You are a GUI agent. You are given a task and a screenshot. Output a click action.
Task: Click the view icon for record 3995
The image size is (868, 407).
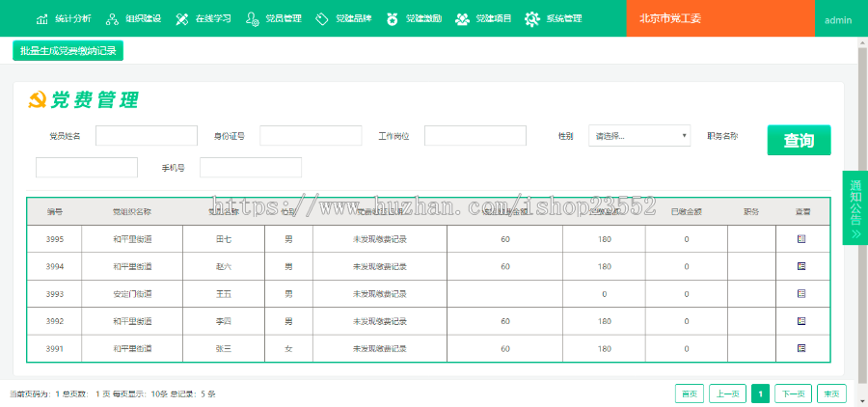801,238
